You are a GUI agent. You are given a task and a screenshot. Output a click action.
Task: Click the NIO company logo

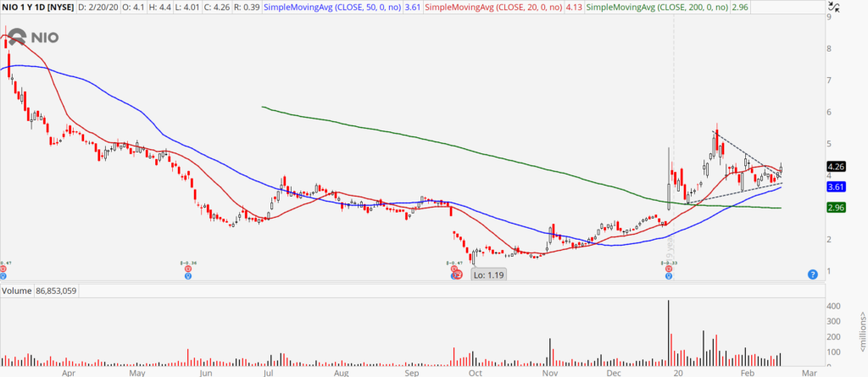pyautogui.click(x=31, y=37)
